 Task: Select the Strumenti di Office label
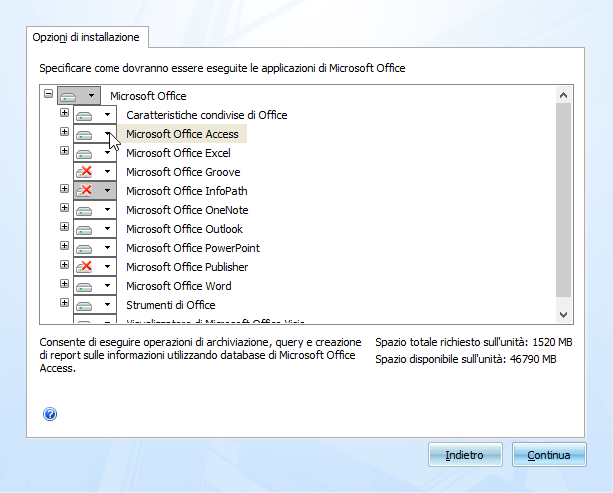tap(170, 305)
